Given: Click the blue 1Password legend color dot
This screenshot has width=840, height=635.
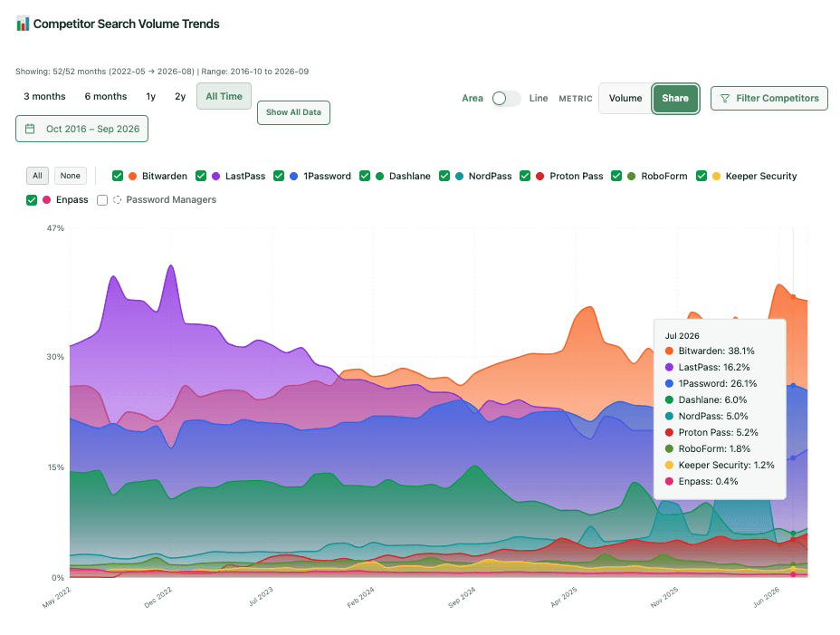Looking at the screenshot, I should pos(293,176).
